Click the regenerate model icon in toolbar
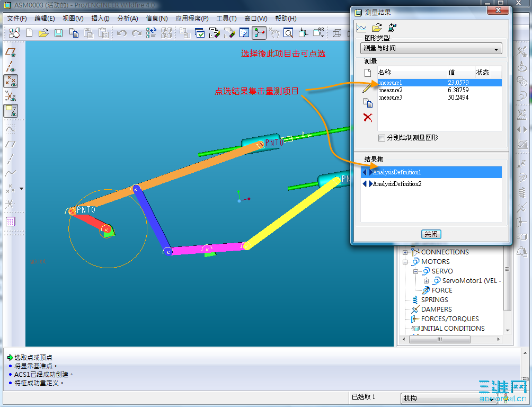The height and width of the screenshot is (407, 532). pyautogui.click(x=152, y=33)
